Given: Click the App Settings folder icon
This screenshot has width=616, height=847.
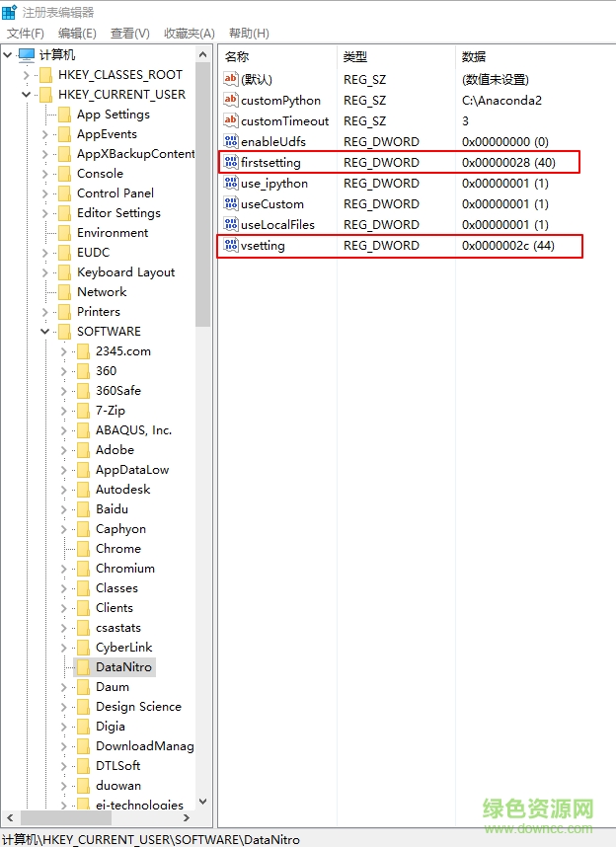Looking at the screenshot, I should (x=64, y=115).
